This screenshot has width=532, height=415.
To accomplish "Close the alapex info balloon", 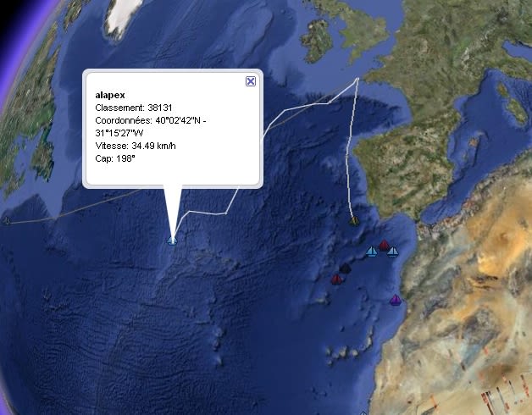I will click(251, 81).
